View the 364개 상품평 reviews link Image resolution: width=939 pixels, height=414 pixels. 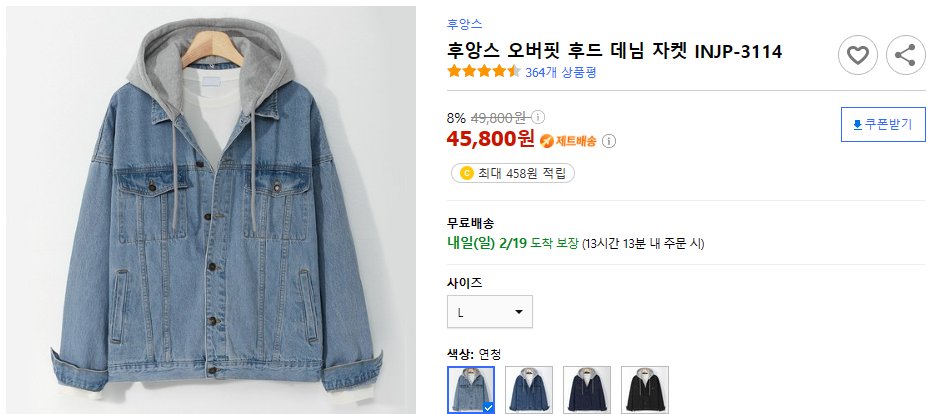point(561,72)
